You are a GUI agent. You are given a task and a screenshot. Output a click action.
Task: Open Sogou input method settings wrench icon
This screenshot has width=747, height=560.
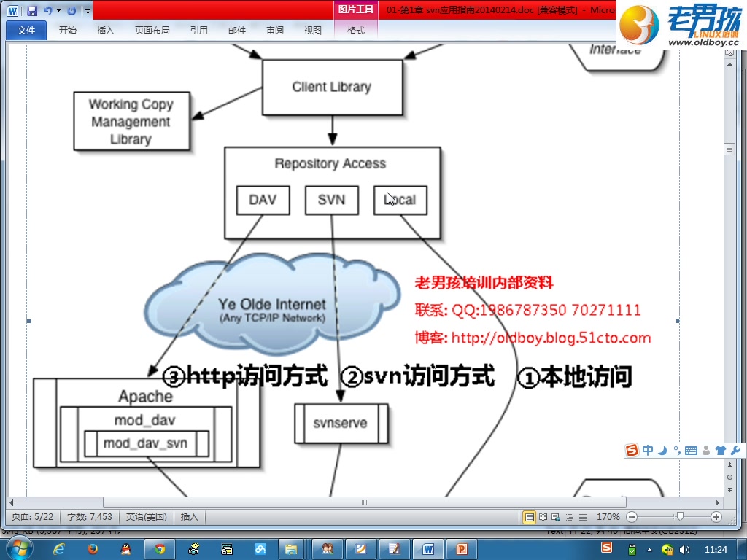coord(736,450)
